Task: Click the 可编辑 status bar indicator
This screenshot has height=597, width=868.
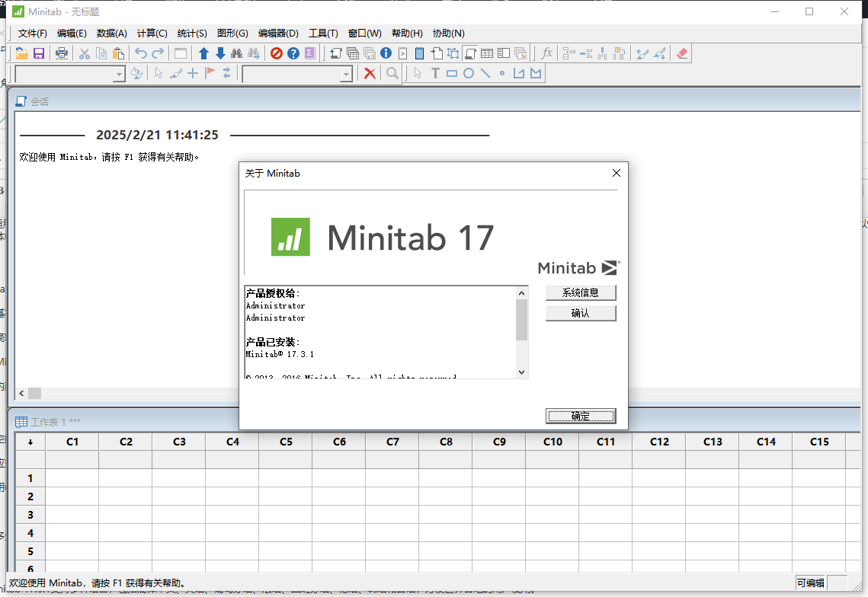Action: tap(811, 583)
